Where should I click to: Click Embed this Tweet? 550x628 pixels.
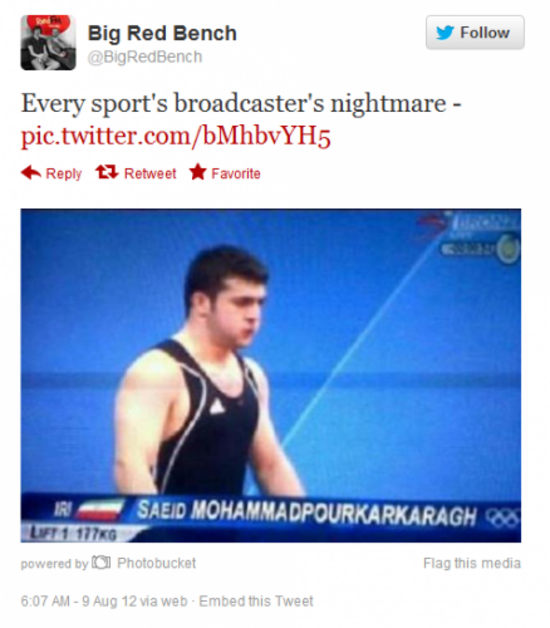256,601
